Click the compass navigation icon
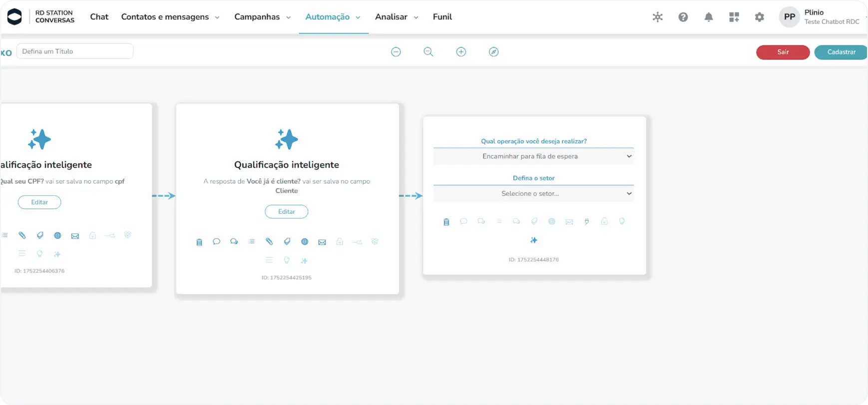This screenshot has height=405, width=868. 494,52
